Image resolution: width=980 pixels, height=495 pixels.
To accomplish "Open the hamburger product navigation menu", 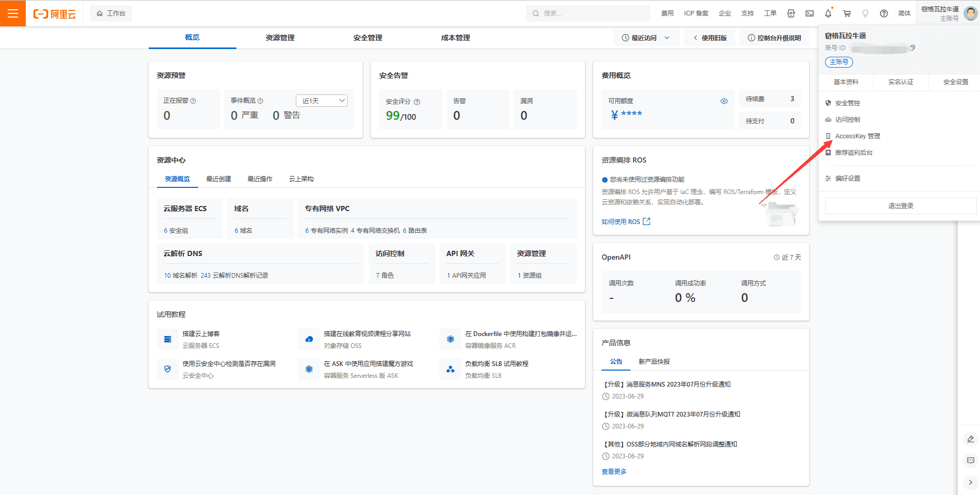I will 13,13.
